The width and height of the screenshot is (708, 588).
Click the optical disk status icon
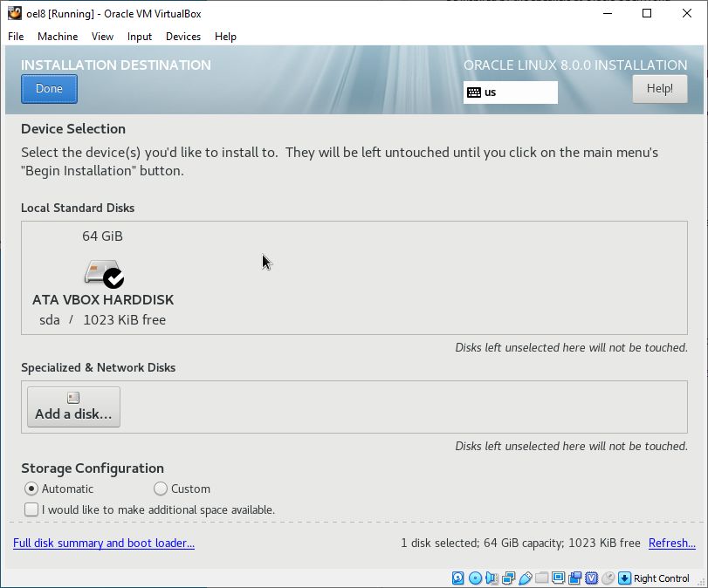[x=475, y=578]
